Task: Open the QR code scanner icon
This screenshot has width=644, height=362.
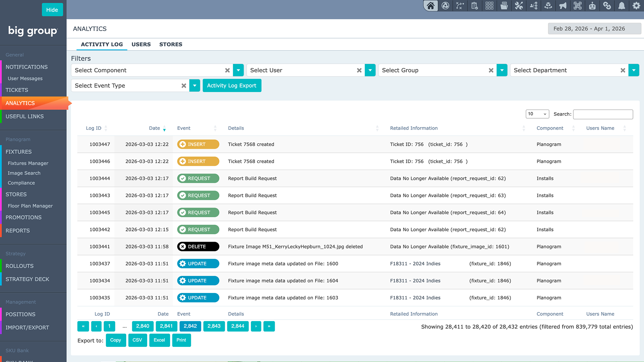Action: click(578, 6)
